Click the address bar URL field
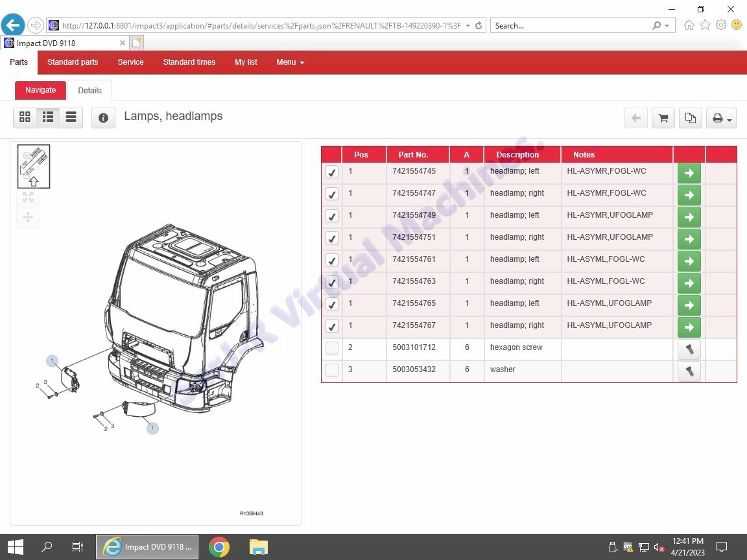 261,26
